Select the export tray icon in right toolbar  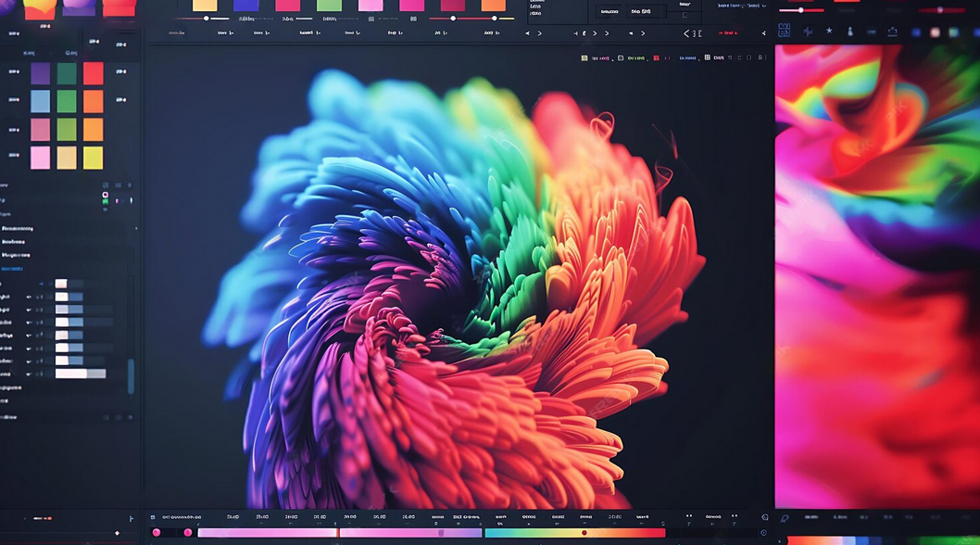pyautogui.click(x=892, y=32)
